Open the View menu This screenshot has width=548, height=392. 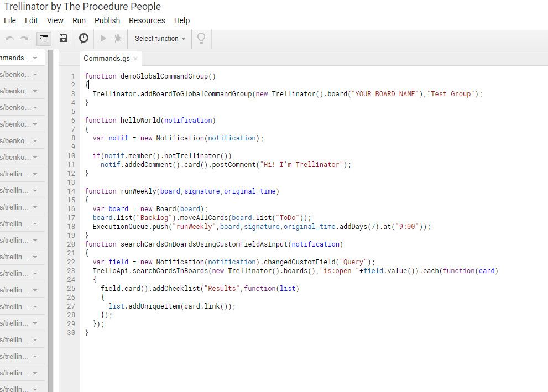point(55,20)
